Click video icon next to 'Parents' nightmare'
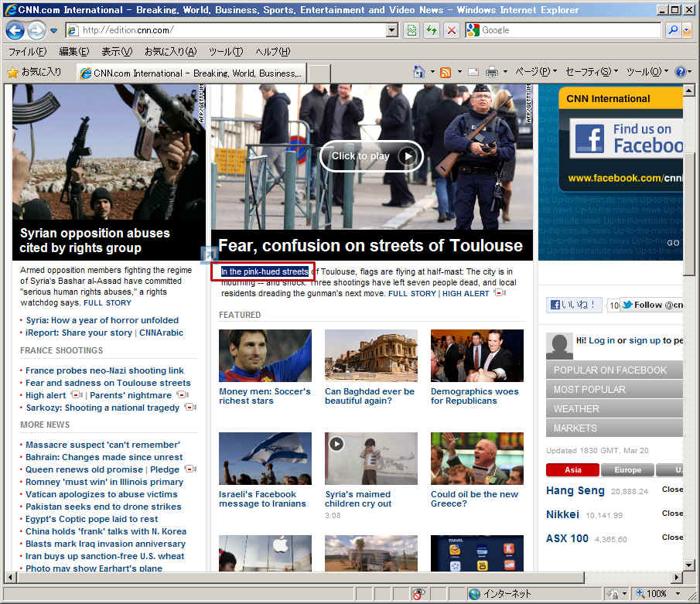 pyautogui.click(x=182, y=394)
